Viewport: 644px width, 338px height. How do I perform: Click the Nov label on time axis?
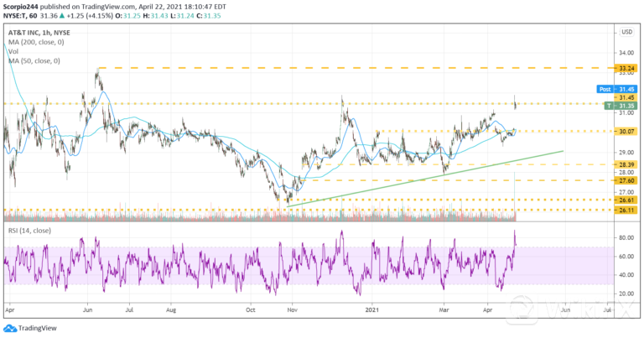292,309
